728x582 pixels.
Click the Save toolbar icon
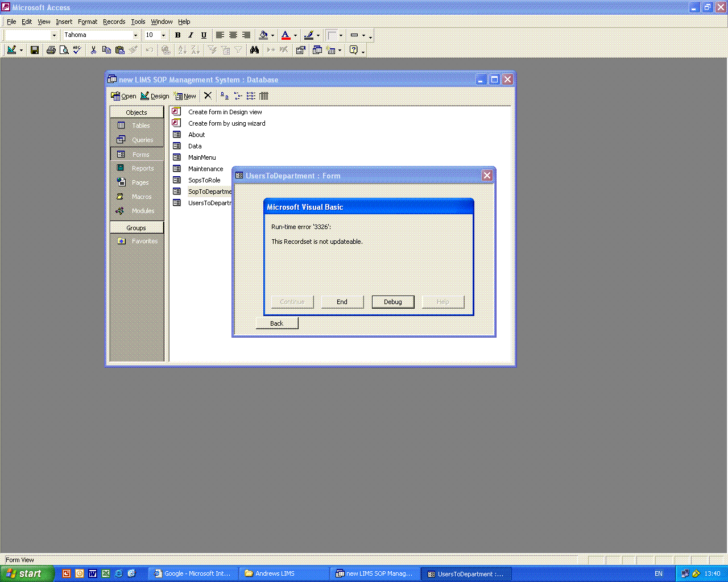point(35,50)
